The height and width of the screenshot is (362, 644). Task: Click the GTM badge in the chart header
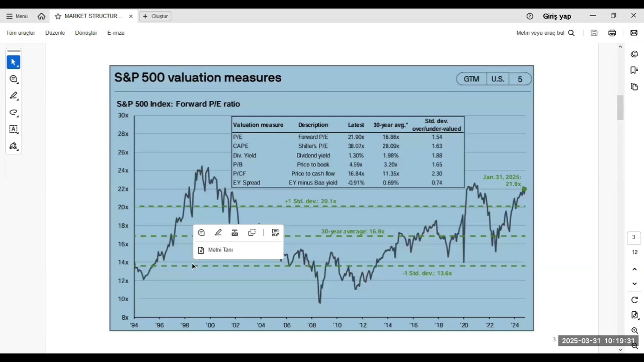(x=471, y=79)
